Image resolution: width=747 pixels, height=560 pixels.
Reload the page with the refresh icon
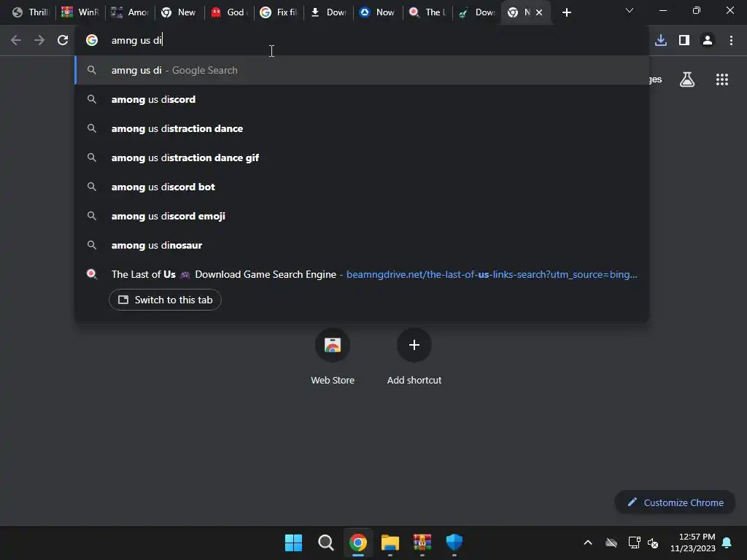tap(63, 41)
